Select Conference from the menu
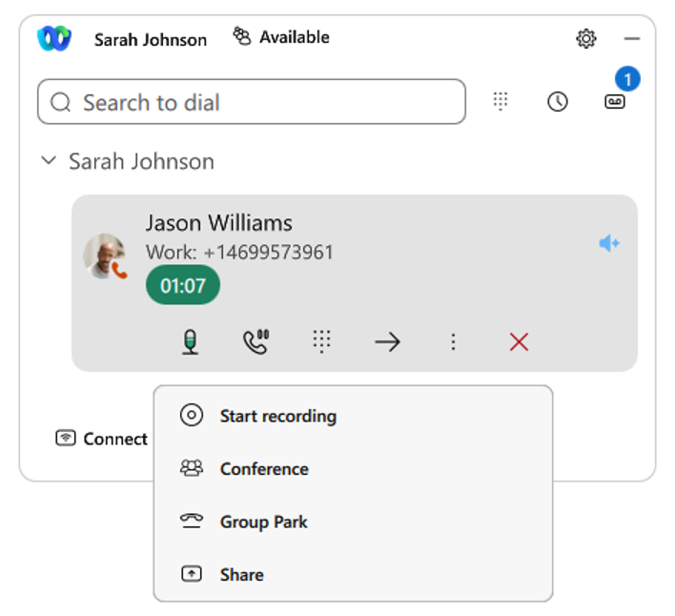 point(353,468)
